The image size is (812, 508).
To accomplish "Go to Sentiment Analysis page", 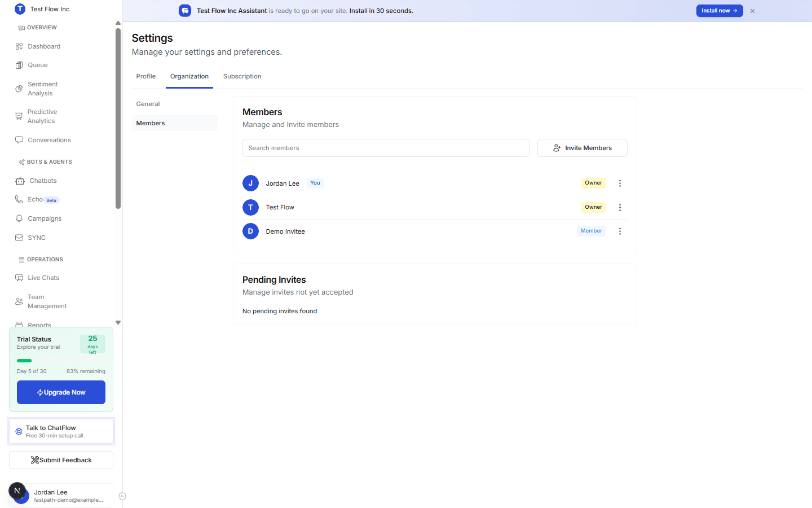I will click(43, 89).
